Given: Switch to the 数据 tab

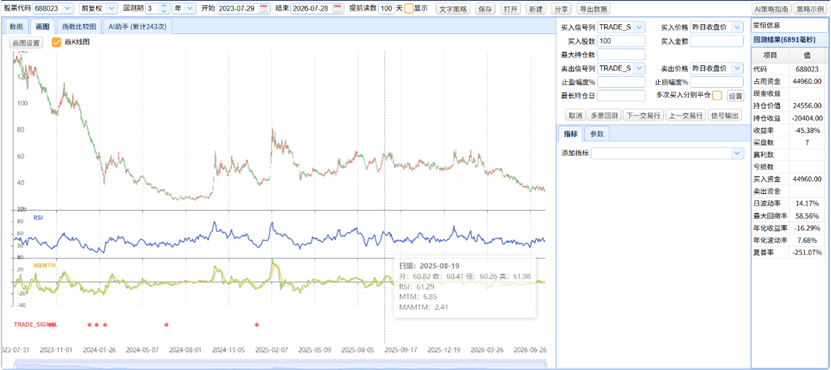Looking at the screenshot, I should pos(16,27).
